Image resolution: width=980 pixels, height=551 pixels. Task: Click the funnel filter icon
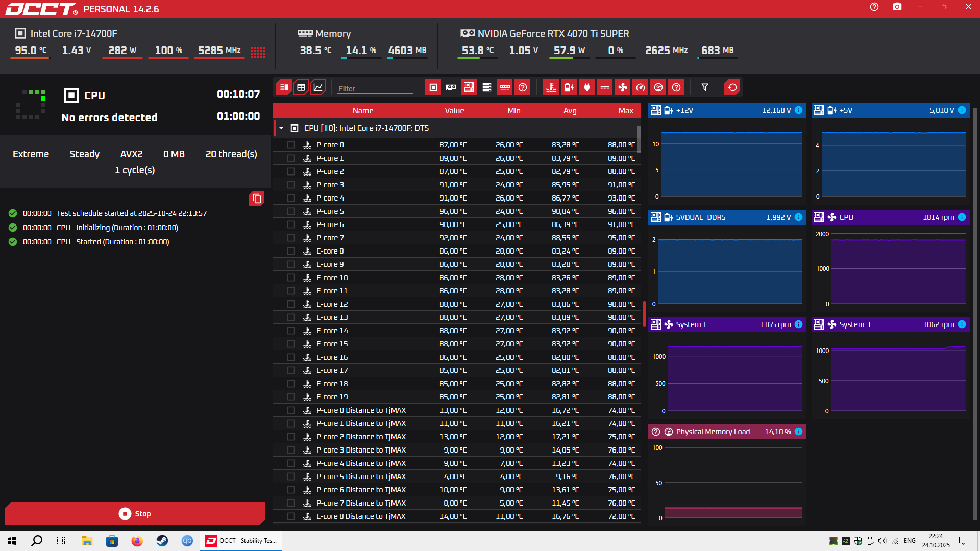coord(705,87)
